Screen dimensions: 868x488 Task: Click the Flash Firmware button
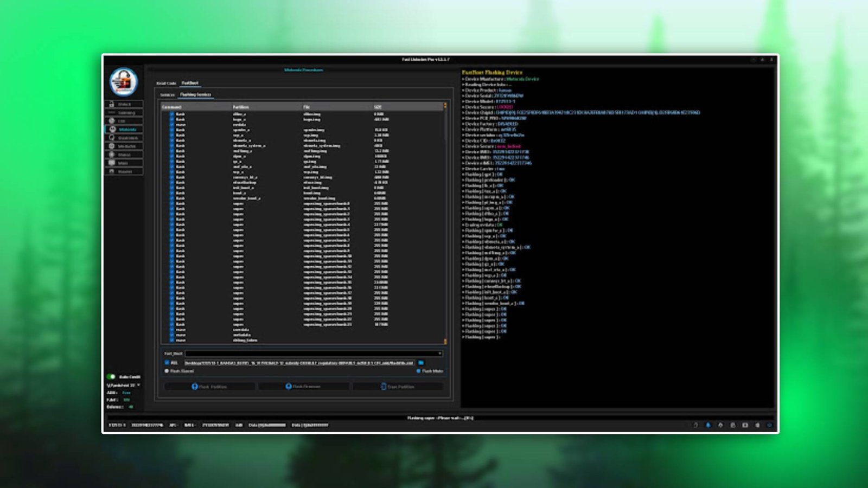click(303, 387)
